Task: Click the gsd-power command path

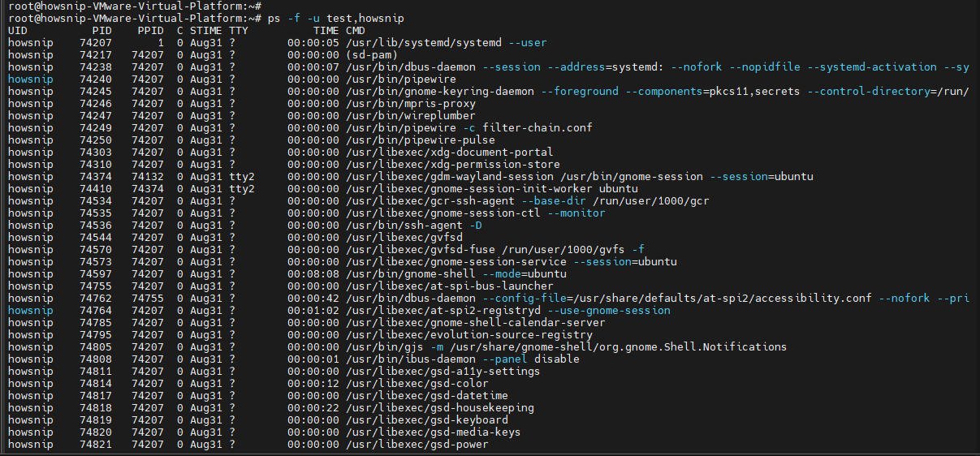Action: [417, 445]
